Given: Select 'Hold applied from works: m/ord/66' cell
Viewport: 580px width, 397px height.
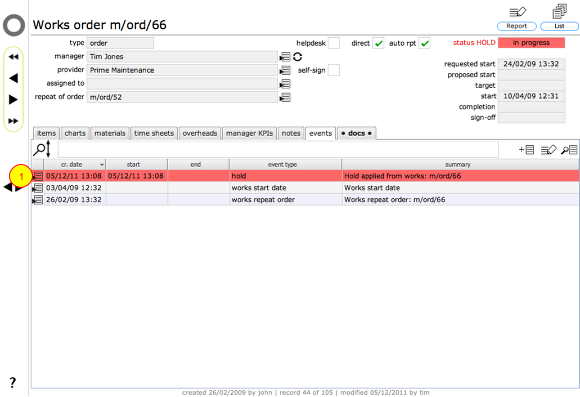Looking at the screenshot, I should (x=460, y=176).
